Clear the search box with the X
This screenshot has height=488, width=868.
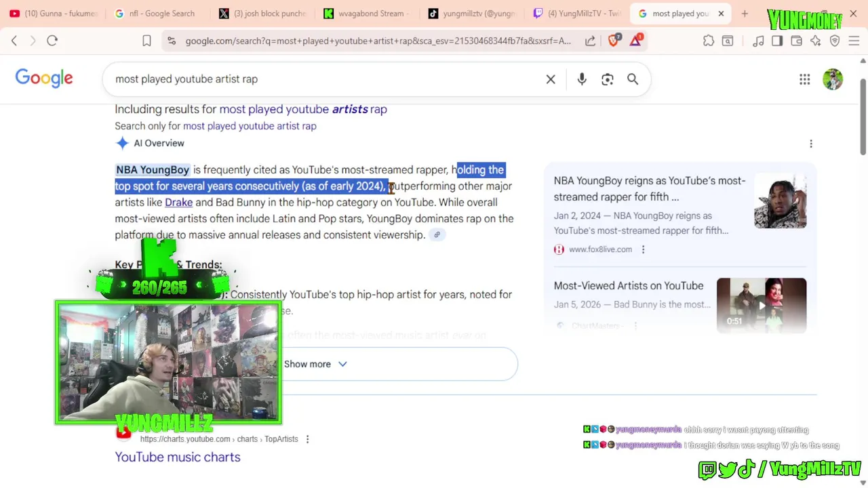click(x=551, y=79)
